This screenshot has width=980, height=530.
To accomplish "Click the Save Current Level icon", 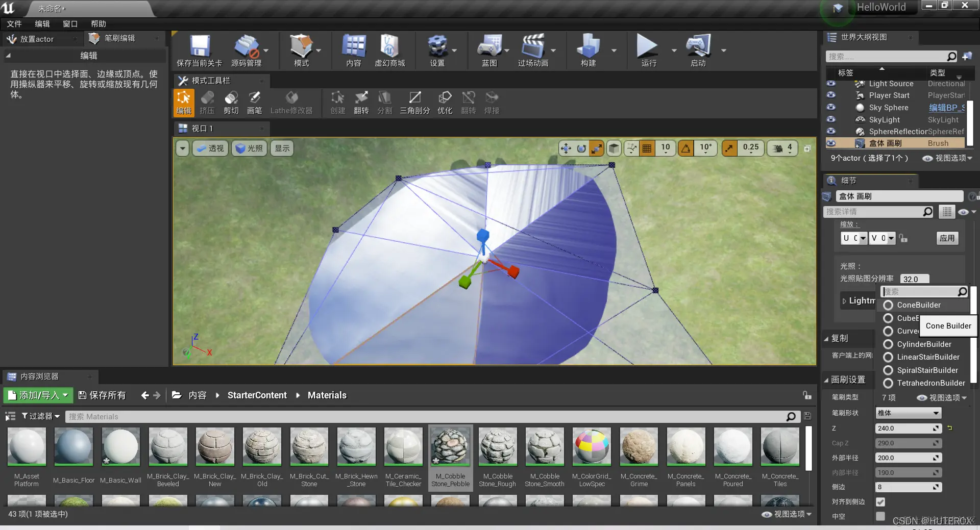I will point(200,51).
